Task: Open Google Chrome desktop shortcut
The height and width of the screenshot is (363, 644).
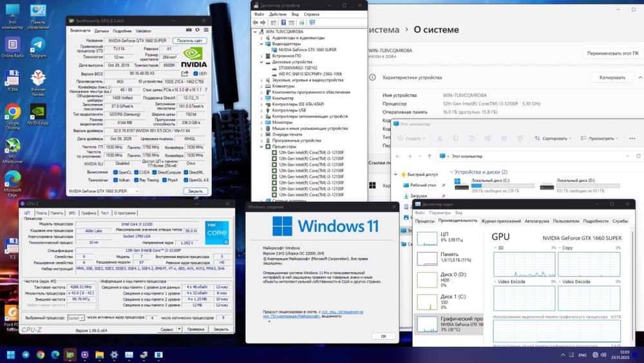Action: click(x=12, y=116)
